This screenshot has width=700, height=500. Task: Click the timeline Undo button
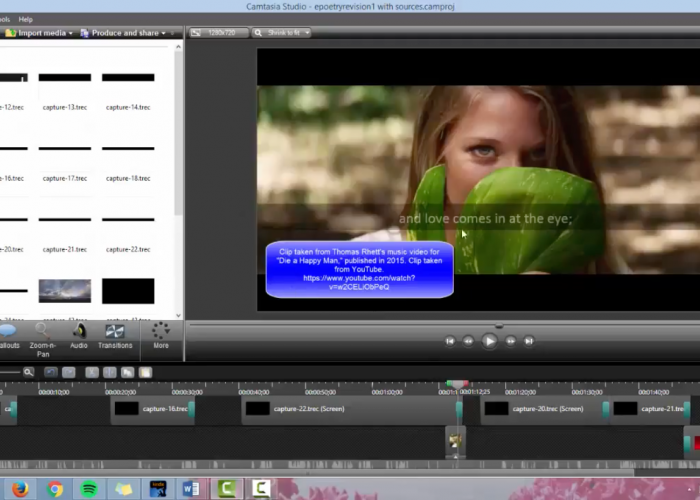pos(51,372)
